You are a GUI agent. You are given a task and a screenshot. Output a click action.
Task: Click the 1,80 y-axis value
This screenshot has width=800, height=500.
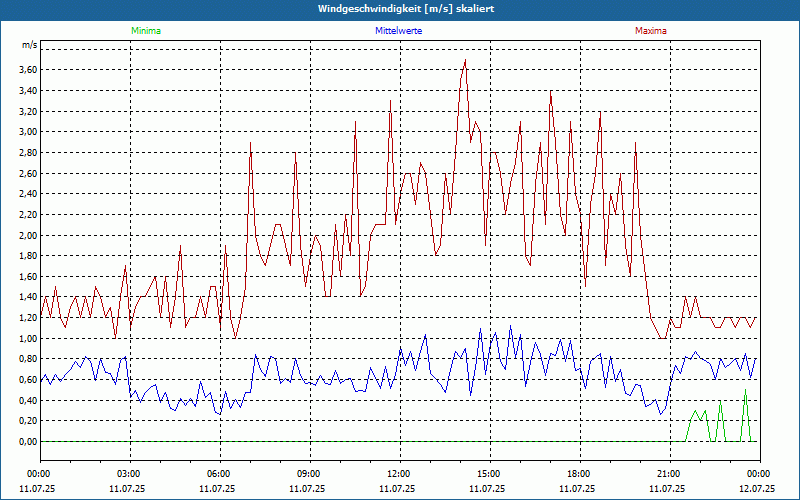(28, 256)
